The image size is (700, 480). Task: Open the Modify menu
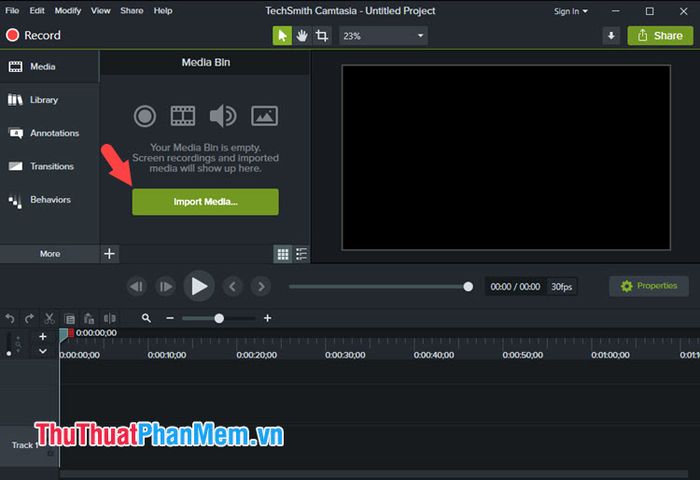point(68,11)
